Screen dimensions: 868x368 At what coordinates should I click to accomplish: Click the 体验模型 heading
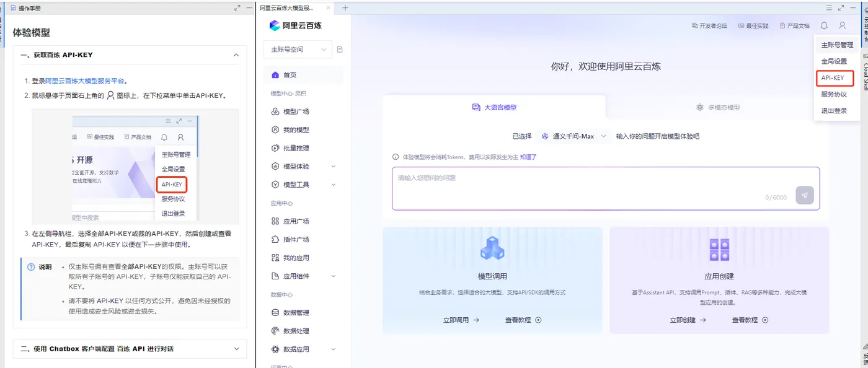(31, 32)
